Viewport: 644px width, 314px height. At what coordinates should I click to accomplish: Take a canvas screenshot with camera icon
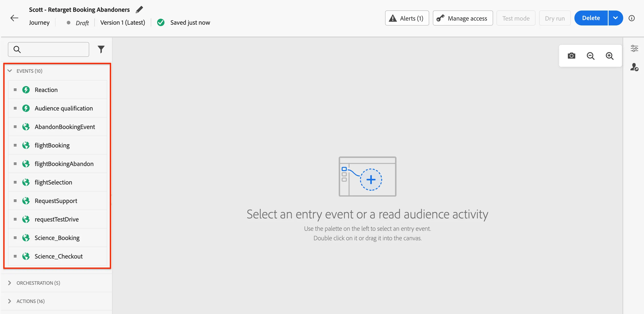[x=571, y=56]
